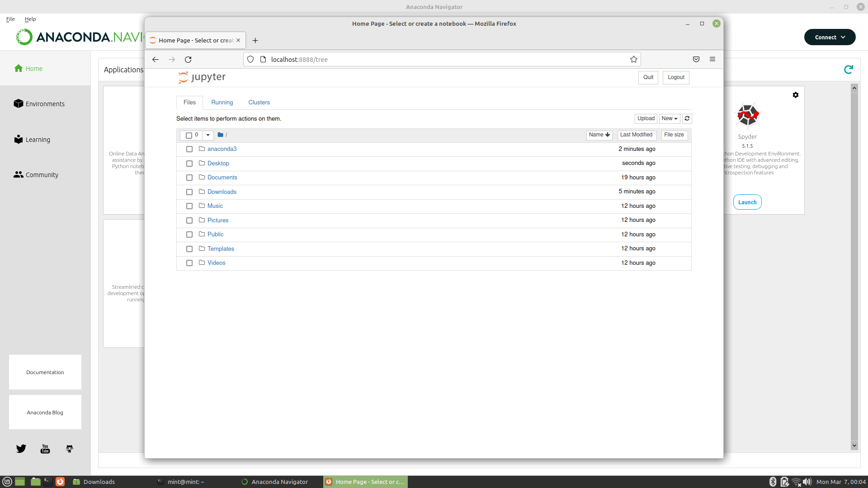Expand the Connect dropdown in Navigator
Viewport: 868px width, 488px height.
click(830, 37)
